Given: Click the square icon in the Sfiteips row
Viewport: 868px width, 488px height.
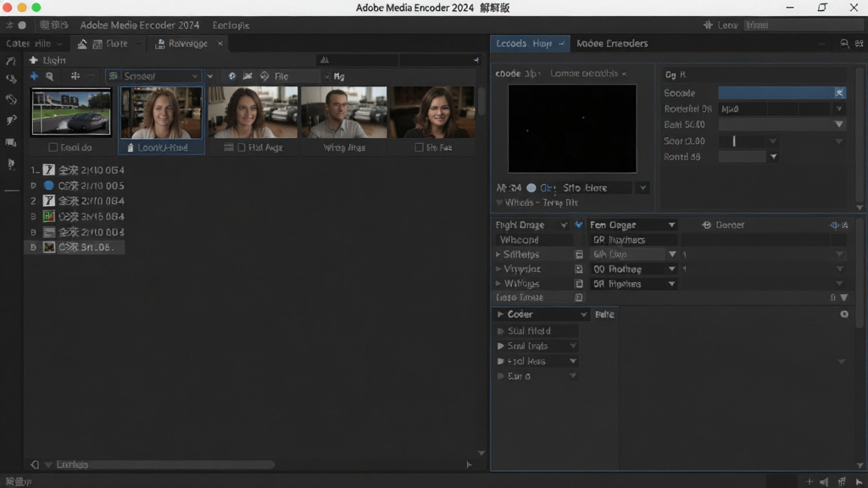Looking at the screenshot, I should [x=578, y=254].
